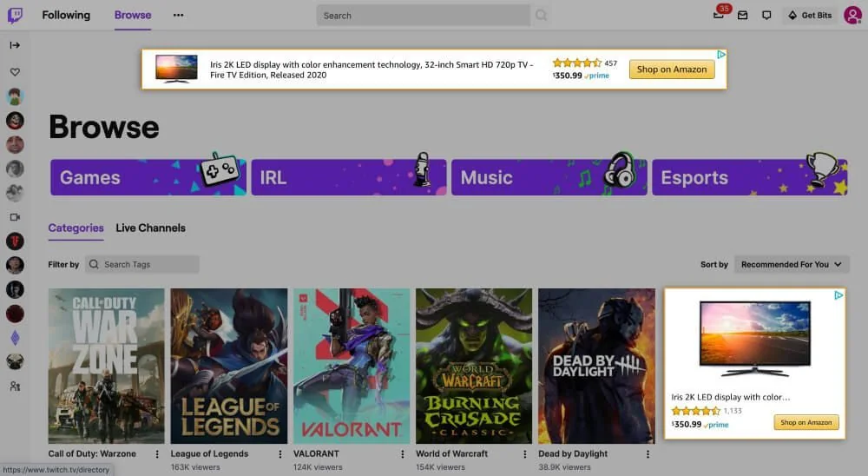
Task: Open the Games category banner
Action: point(148,177)
